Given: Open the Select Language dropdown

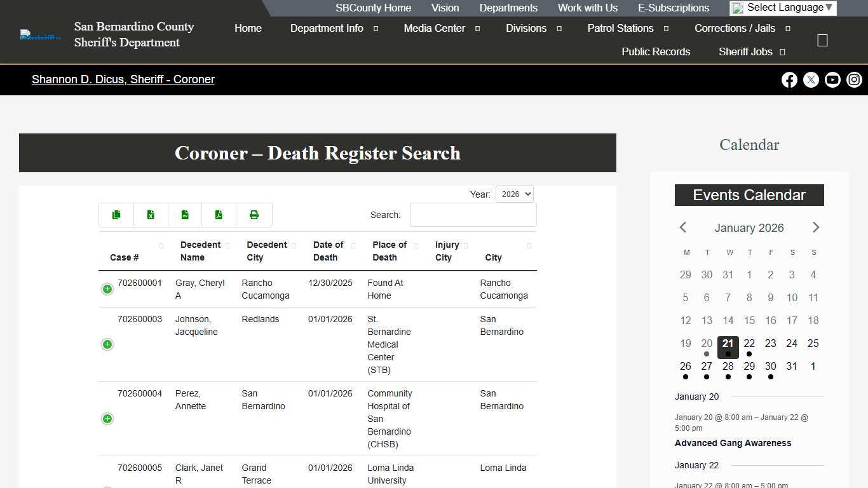Looking at the screenshot, I should pos(782,8).
